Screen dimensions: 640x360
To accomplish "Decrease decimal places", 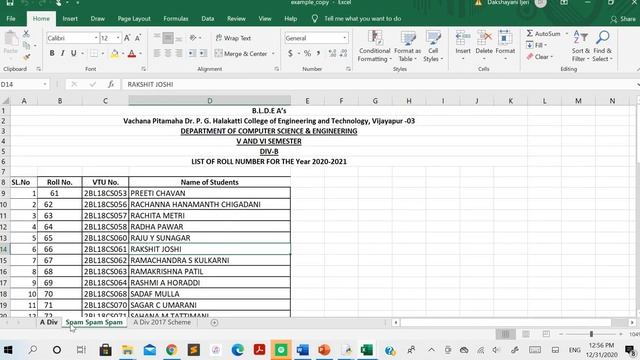I will [344, 53].
